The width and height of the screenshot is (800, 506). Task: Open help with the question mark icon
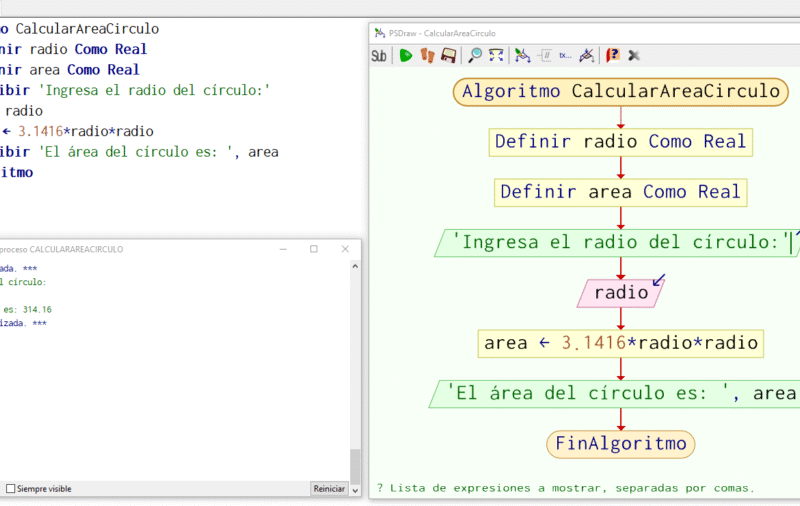pyautogui.click(x=613, y=56)
